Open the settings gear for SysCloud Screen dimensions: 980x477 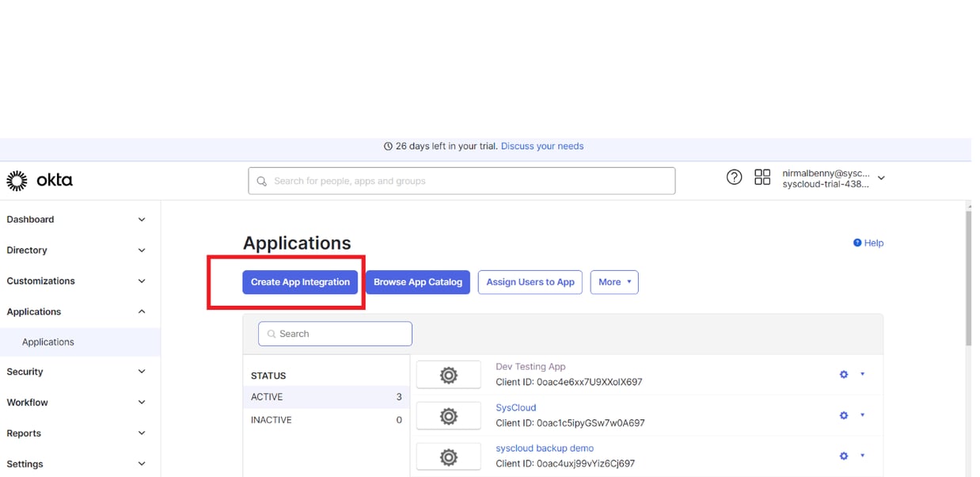[843, 415]
